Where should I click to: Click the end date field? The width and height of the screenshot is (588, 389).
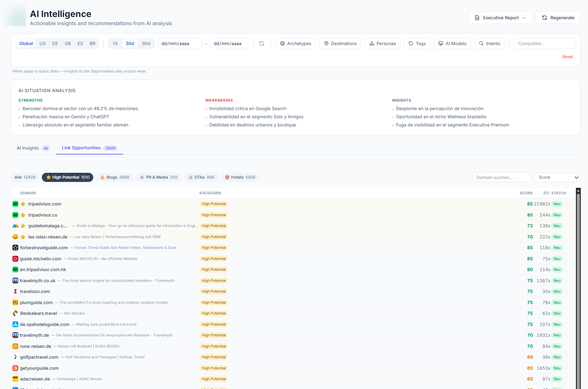tap(232, 43)
